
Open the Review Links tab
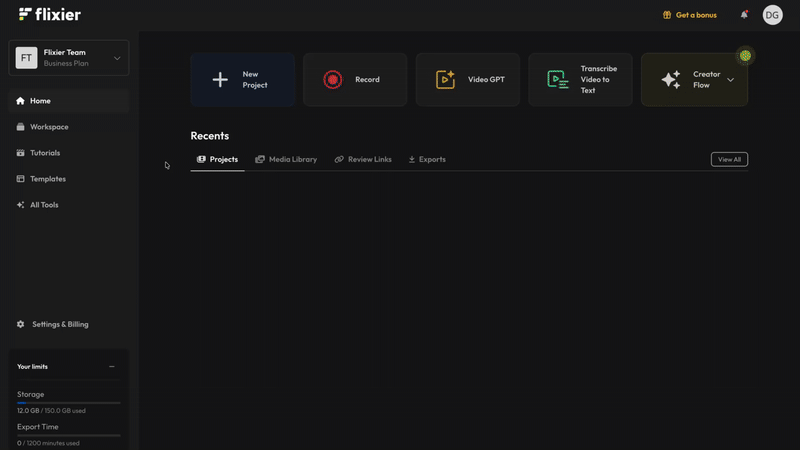coord(363,159)
